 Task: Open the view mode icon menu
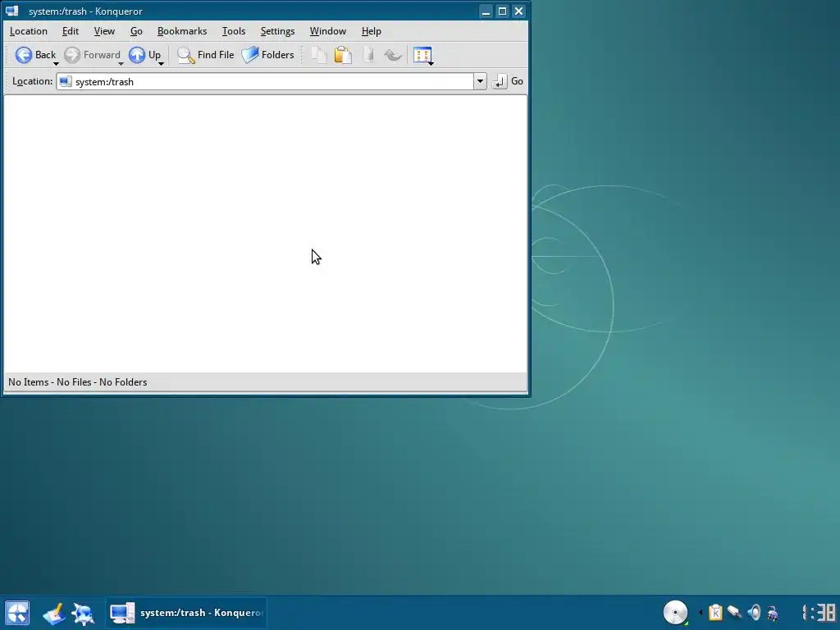coord(422,55)
